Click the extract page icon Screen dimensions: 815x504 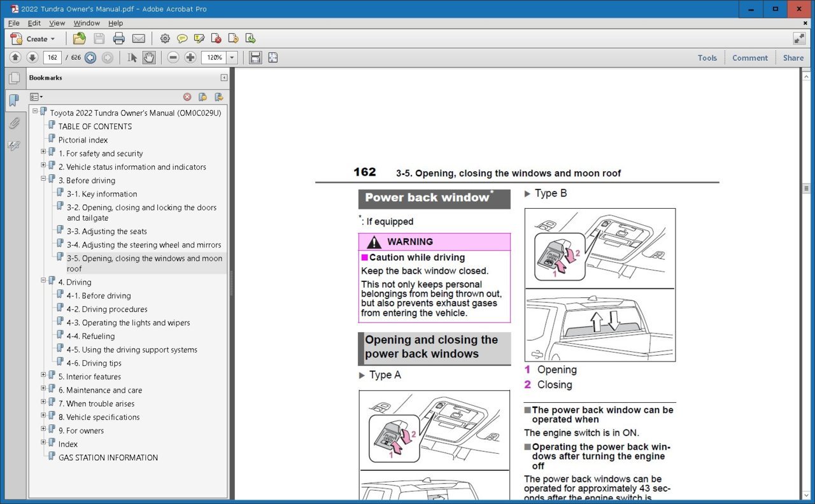pos(250,39)
